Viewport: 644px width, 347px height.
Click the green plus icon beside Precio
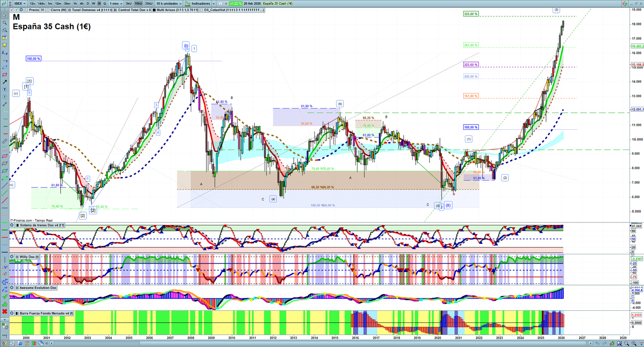pos(17,10)
